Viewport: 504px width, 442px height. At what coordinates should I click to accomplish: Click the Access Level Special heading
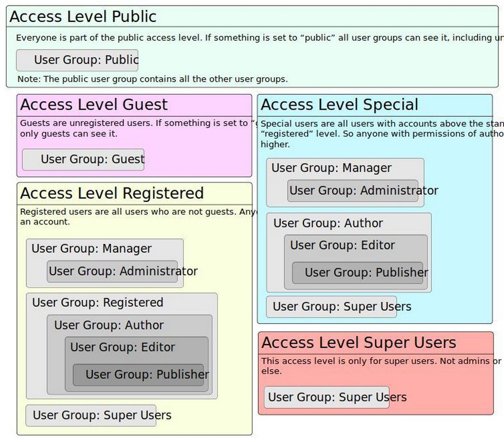tap(339, 105)
